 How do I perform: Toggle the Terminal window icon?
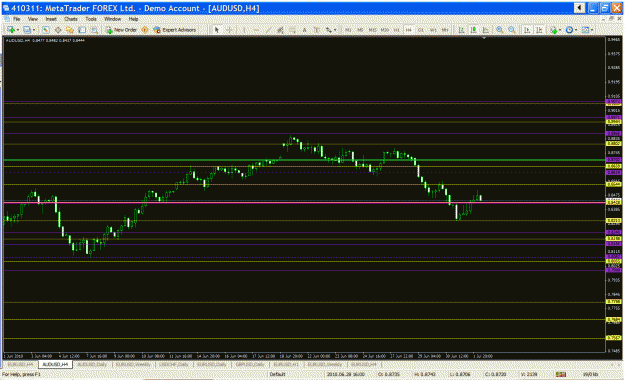point(82,30)
